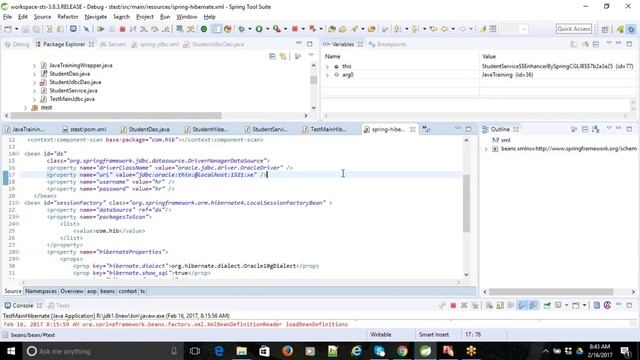The image size is (640, 360).
Task: Switch to the Servers tab
Action: (113, 44)
